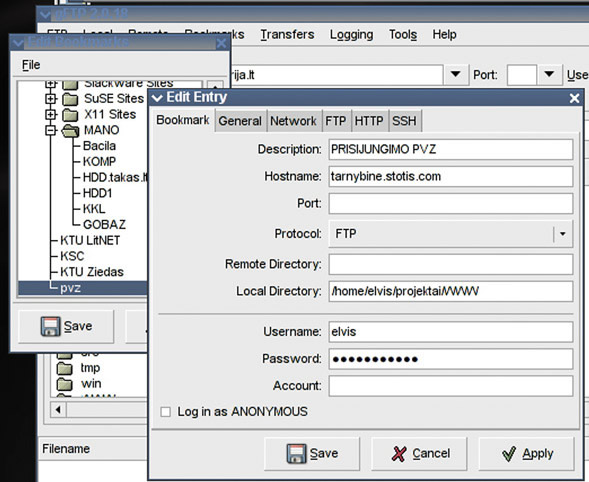Switch to the Network tab
Image resolution: width=589 pixels, height=482 pixels.
(293, 121)
